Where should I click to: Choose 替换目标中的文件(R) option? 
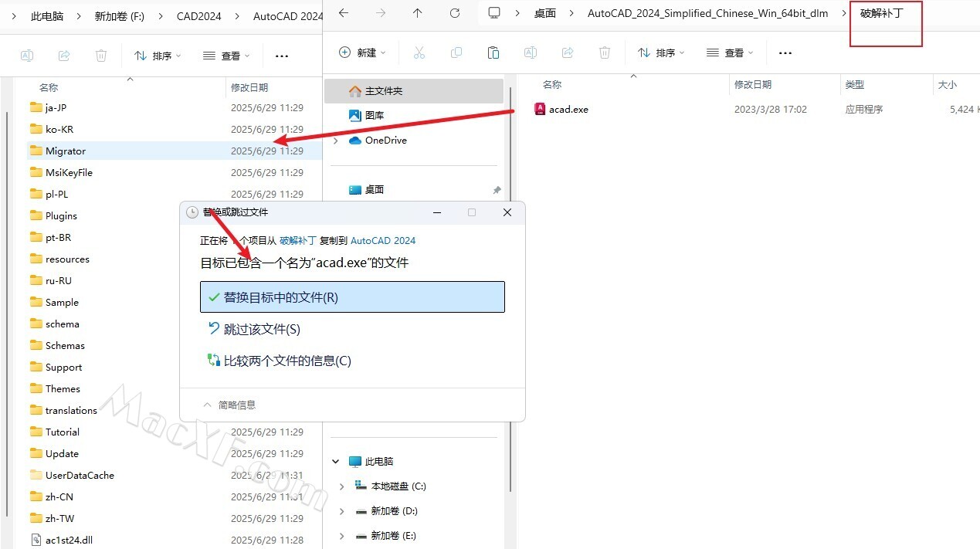pos(352,297)
